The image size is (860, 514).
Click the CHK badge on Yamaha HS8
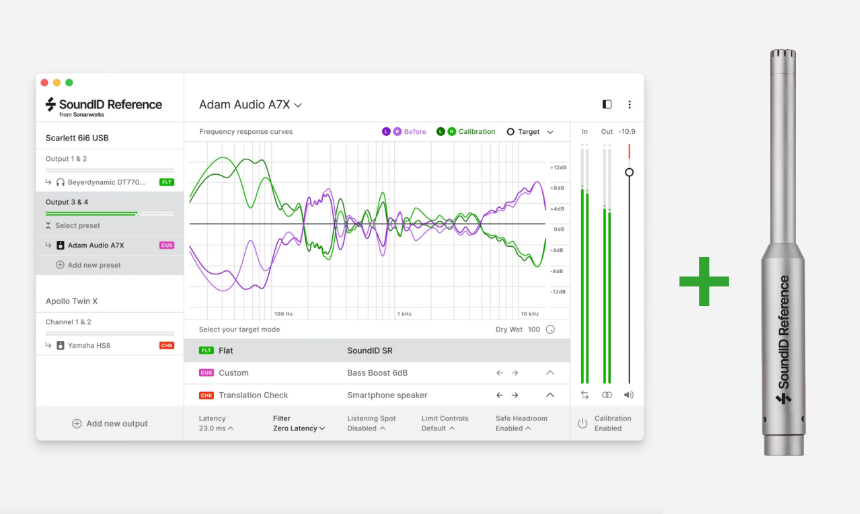[x=167, y=346]
